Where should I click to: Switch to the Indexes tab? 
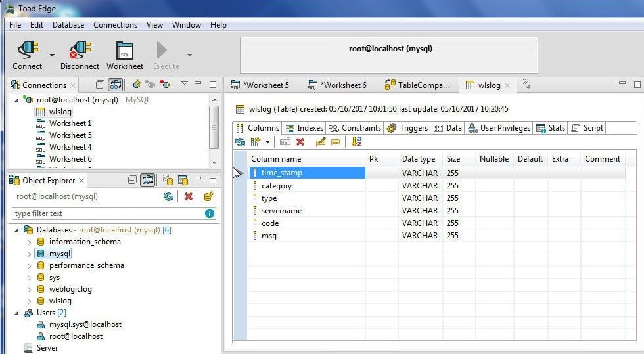(x=304, y=128)
